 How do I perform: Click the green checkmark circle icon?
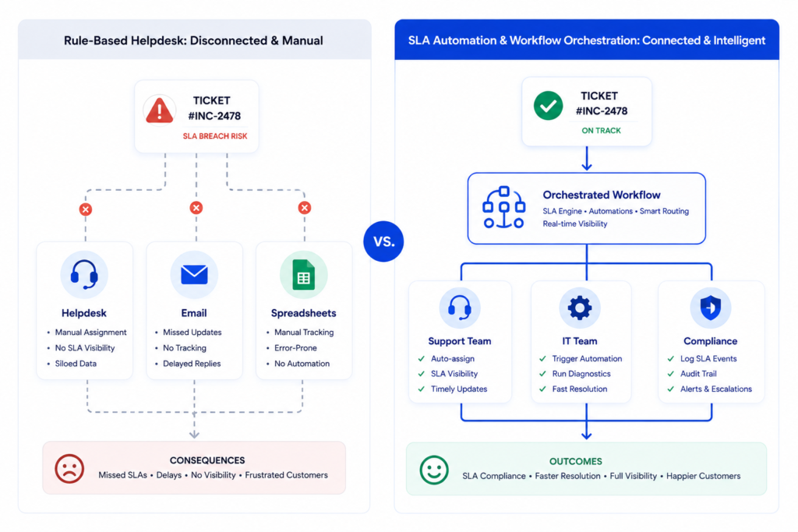pos(548,106)
